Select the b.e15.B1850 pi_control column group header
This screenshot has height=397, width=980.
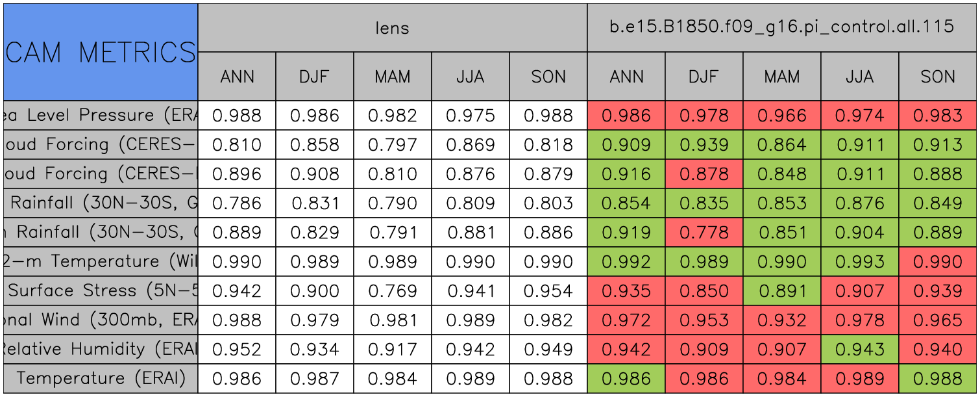click(x=782, y=27)
